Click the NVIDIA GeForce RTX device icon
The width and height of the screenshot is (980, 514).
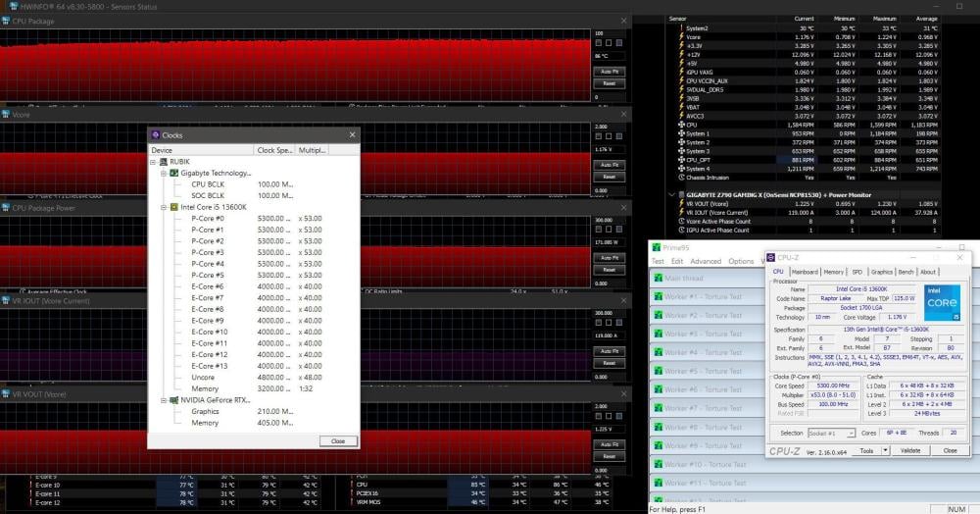click(174, 400)
